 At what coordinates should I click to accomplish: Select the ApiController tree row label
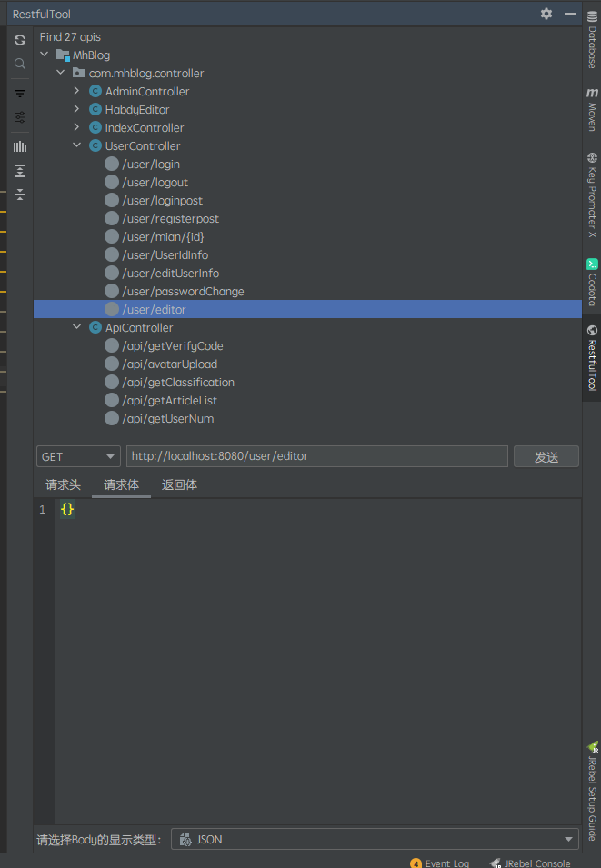pos(139,328)
